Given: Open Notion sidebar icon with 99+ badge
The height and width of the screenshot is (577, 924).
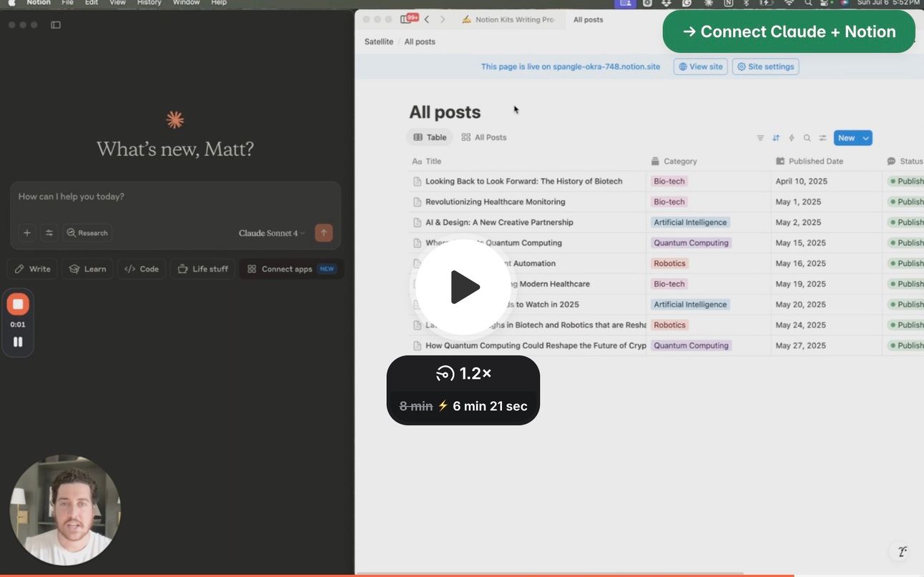Looking at the screenshot, I should [x=409, y=19].
